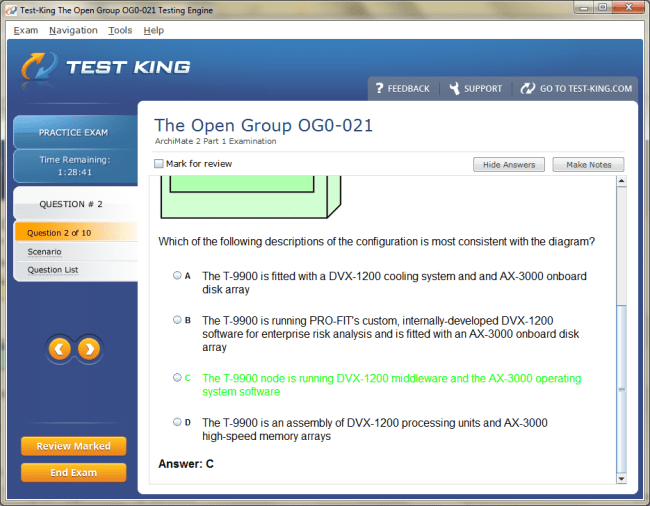The height and width of the screenshot is (506, 650).
Task: Open the Help menu
Action: (x=153, y=30)
